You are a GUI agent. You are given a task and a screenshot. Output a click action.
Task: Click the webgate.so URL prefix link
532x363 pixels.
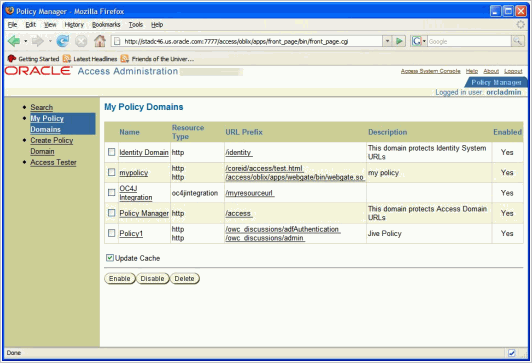tap(294, 177)
